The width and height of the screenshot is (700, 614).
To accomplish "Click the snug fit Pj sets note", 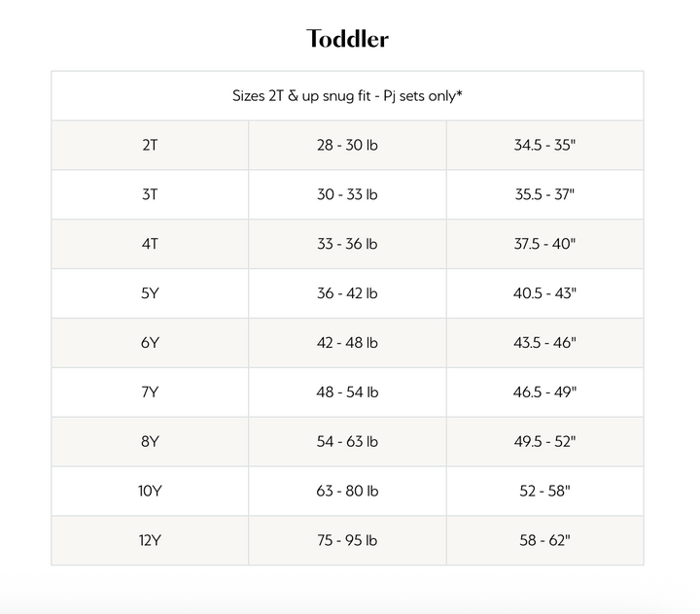I will 347,95.
